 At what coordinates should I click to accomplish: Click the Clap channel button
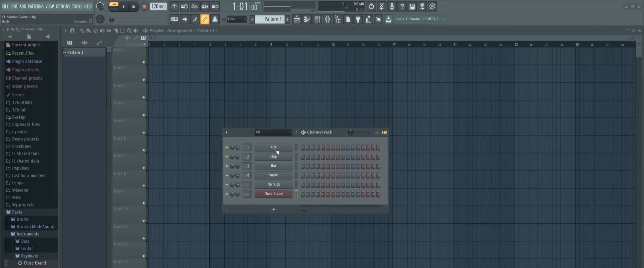[x=273, y=157]
